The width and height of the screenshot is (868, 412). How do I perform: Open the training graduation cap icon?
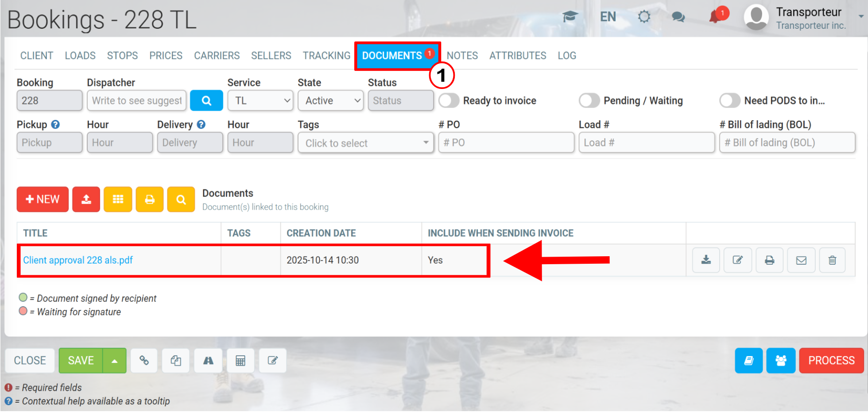(x=570, y=17)
